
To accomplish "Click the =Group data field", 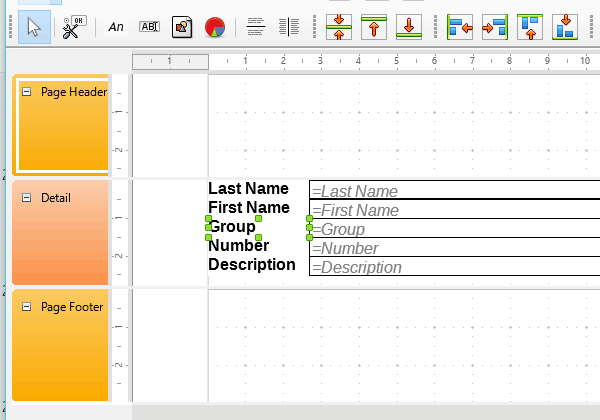I will (x=455, y=228).
